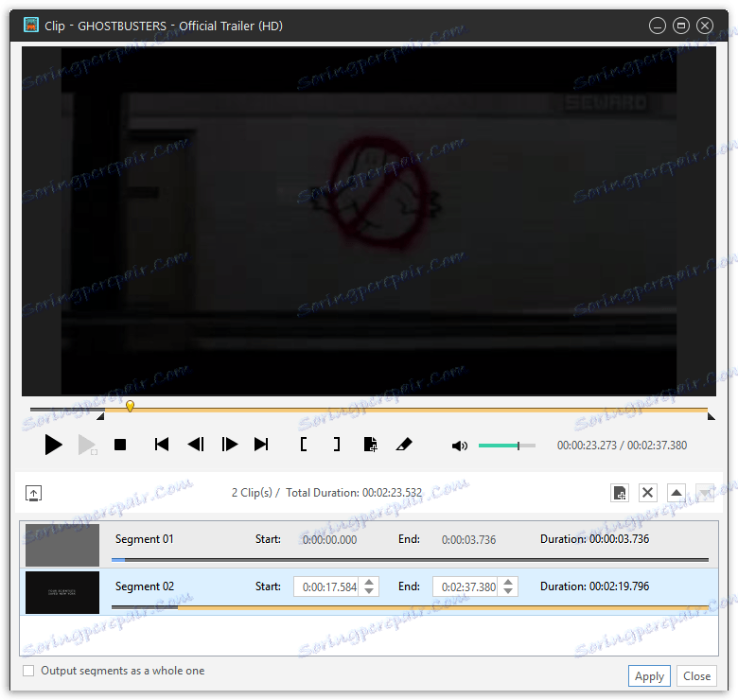
Task: Seek on the orange main timeline bar
Action: (x=406, y=411)
